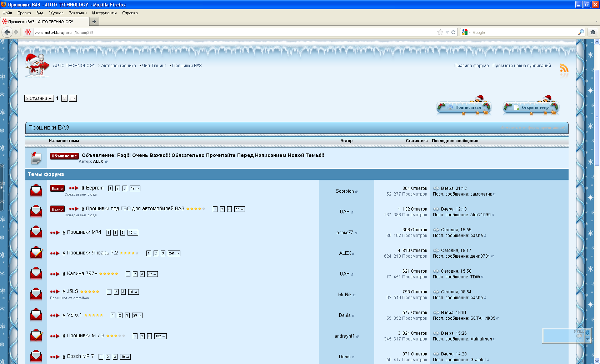Viewport: 600px width, 364px height.
Task: Open the Файл menu
Action: coord(7,13)
